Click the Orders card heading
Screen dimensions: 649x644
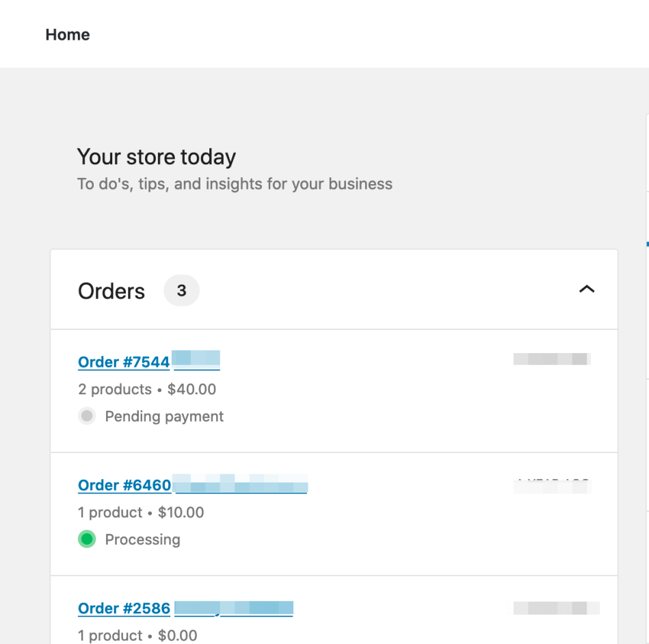[111, 290]
